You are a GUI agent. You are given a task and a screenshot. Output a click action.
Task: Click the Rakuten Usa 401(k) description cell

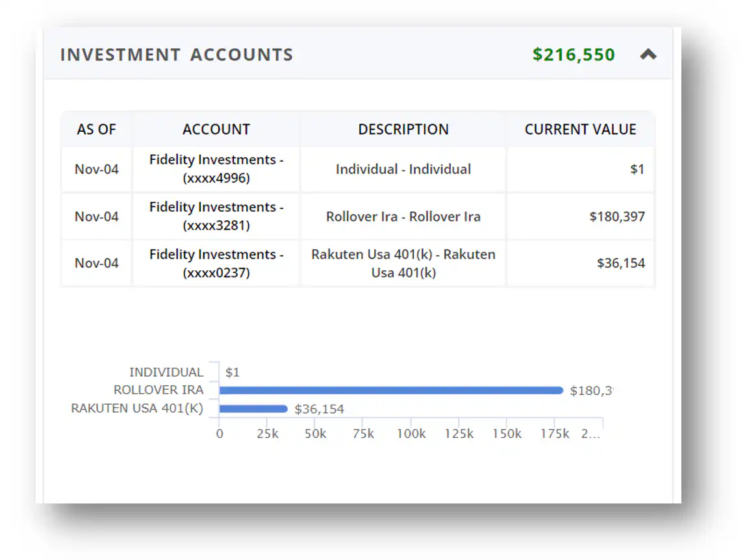click(403, 263)
